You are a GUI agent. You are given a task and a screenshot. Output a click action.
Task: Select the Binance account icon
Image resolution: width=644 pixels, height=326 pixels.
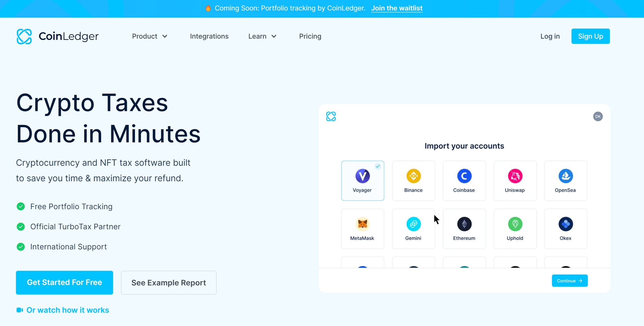tap(413, 176)
